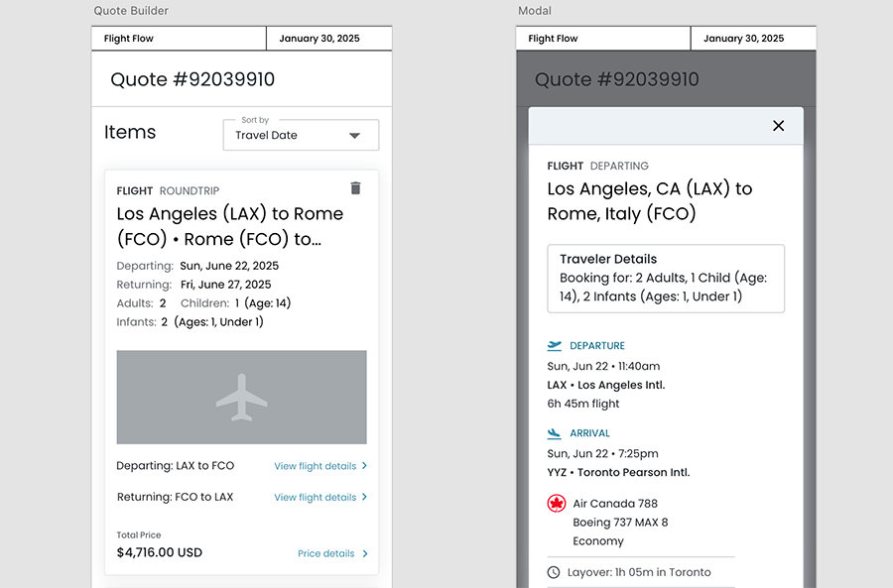Click the Traveler Details box

666,279
